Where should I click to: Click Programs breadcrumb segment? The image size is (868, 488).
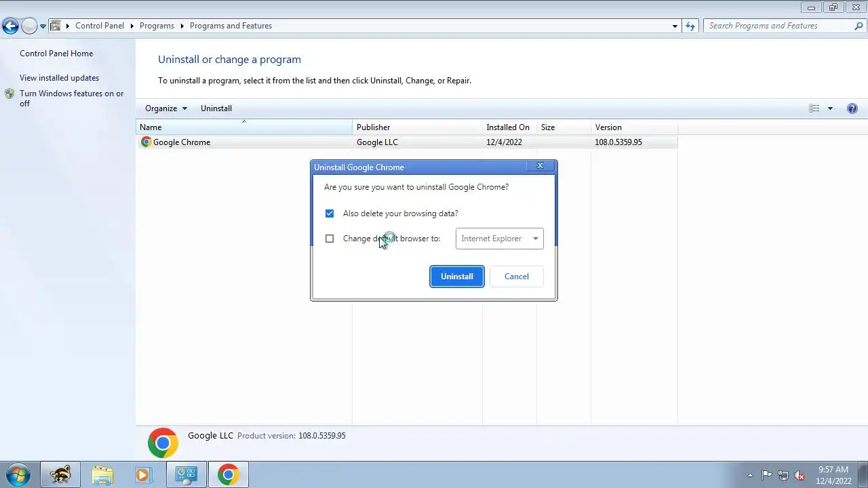pyautogui.click(x=157, y=26)
